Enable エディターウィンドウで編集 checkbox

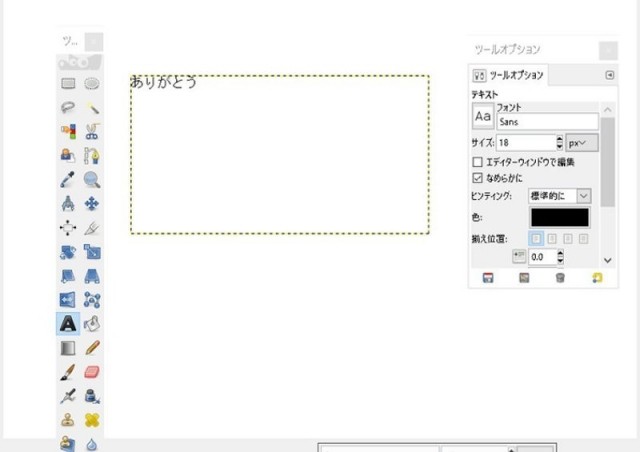[x=477, y=161]
